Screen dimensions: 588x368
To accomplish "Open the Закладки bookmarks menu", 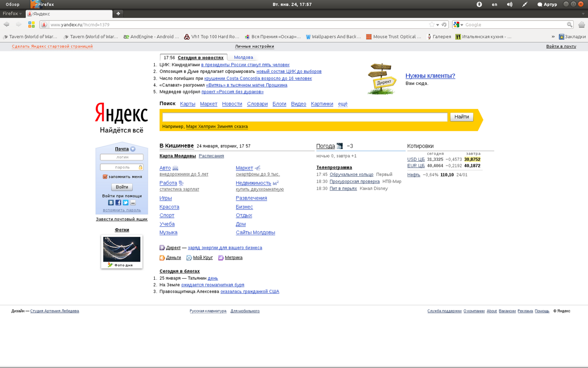I will pos(572,36).
